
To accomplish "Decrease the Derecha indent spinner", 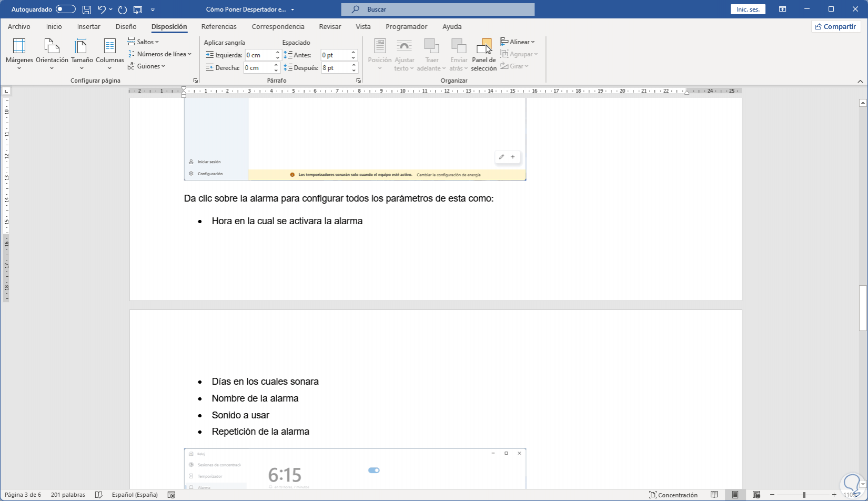I will (x=276, y=71).
